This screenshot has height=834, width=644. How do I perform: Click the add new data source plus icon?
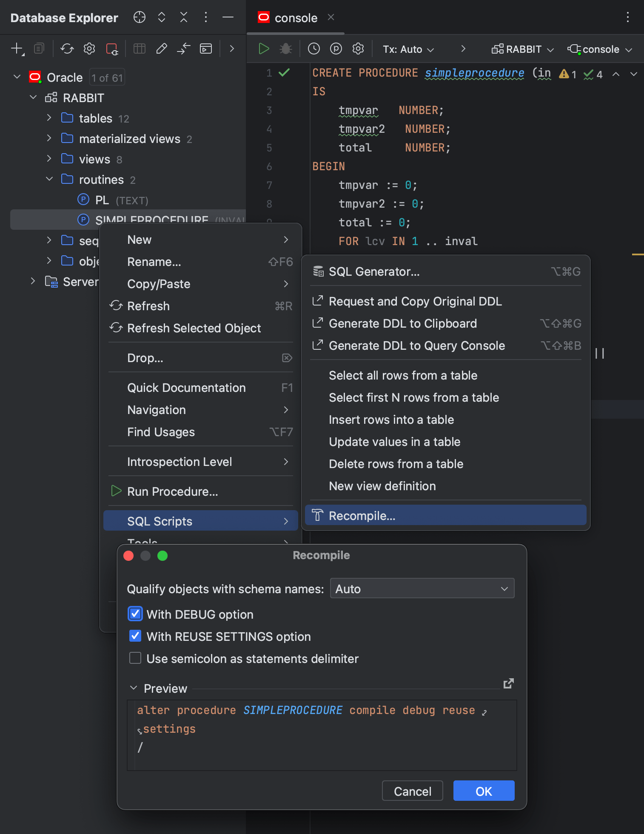[17, 49]
